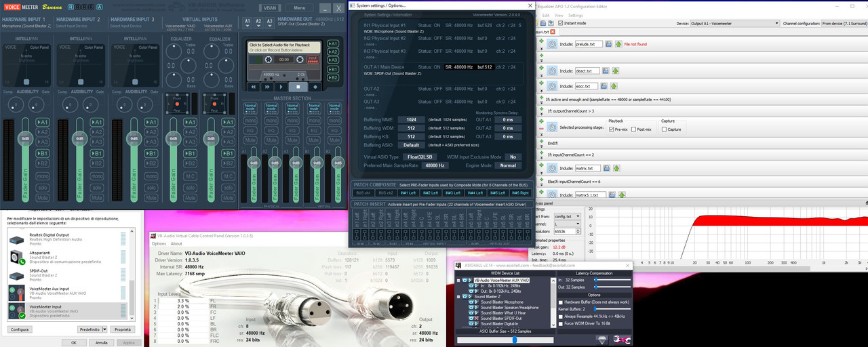
Task: Click the red minus icon on processing stage row
Action: tap(542, 130)
